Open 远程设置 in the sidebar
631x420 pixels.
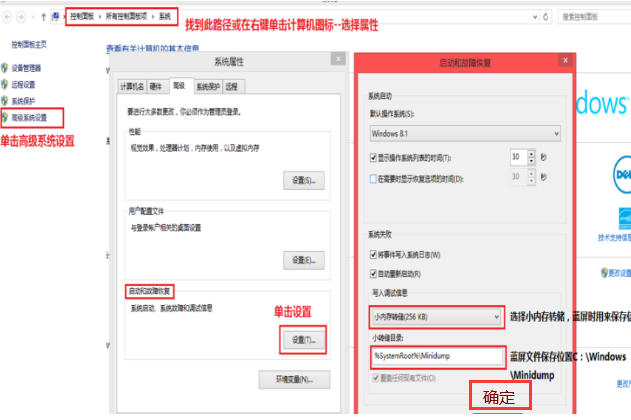[x=23, y=84]
